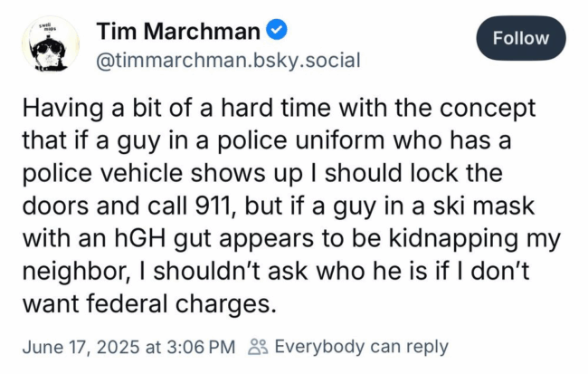Click the Tim Marchman display name
This screenshot has width=588, height=374.
(x=178, y=31)
